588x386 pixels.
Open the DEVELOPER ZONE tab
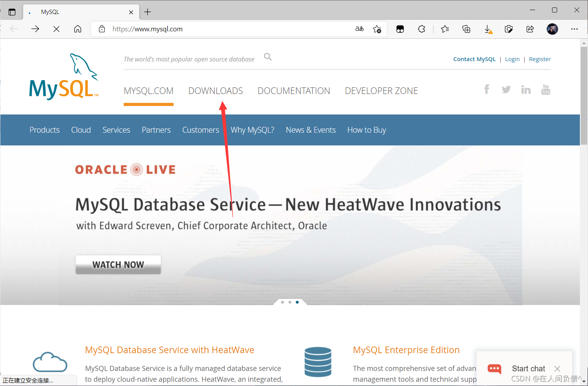pos(381,91)
